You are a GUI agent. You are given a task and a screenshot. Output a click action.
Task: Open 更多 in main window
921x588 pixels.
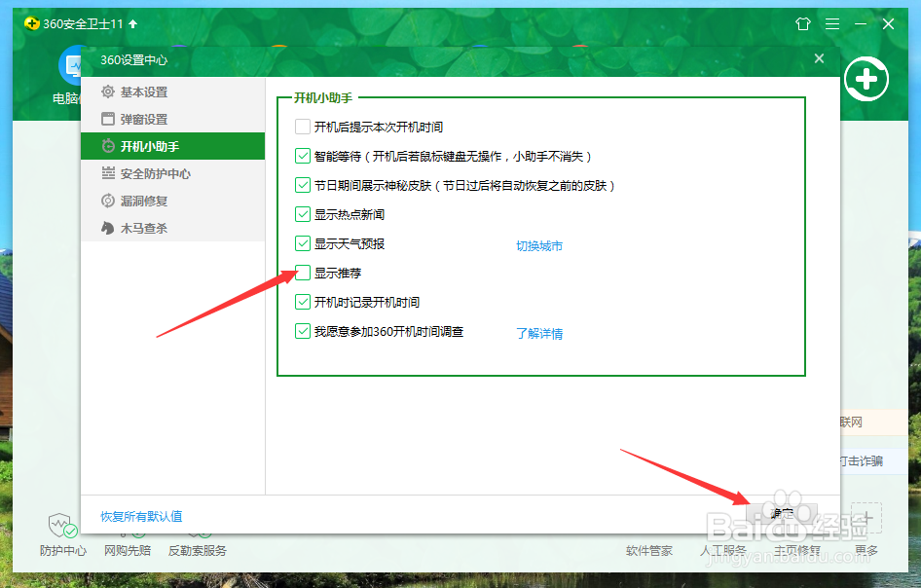[866, 550]
